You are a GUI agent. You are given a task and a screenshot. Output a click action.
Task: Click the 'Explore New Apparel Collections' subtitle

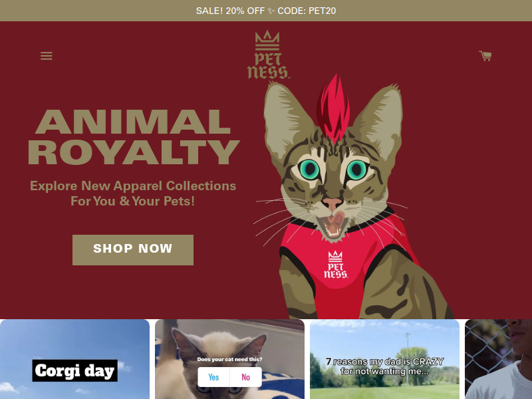[133, 194]
